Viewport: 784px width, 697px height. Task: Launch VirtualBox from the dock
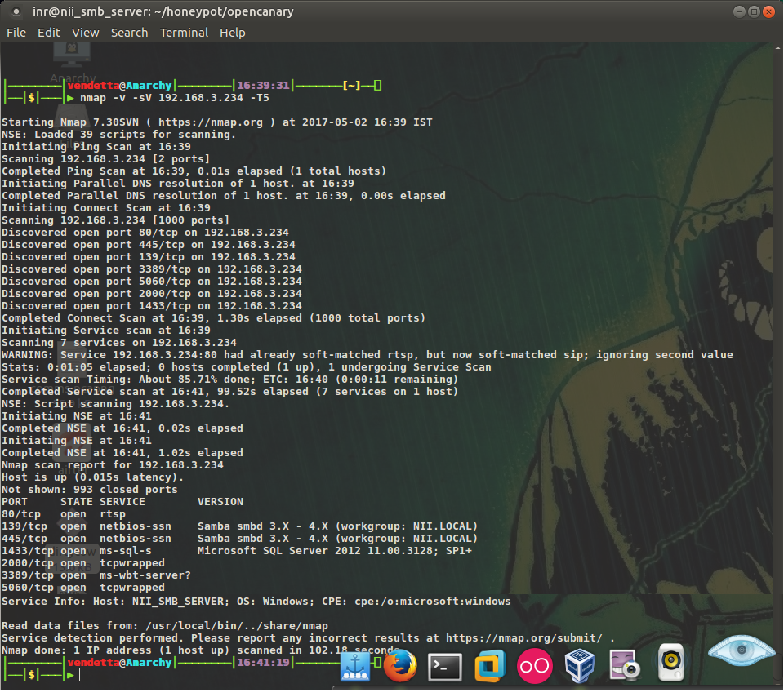coord(580,665)
